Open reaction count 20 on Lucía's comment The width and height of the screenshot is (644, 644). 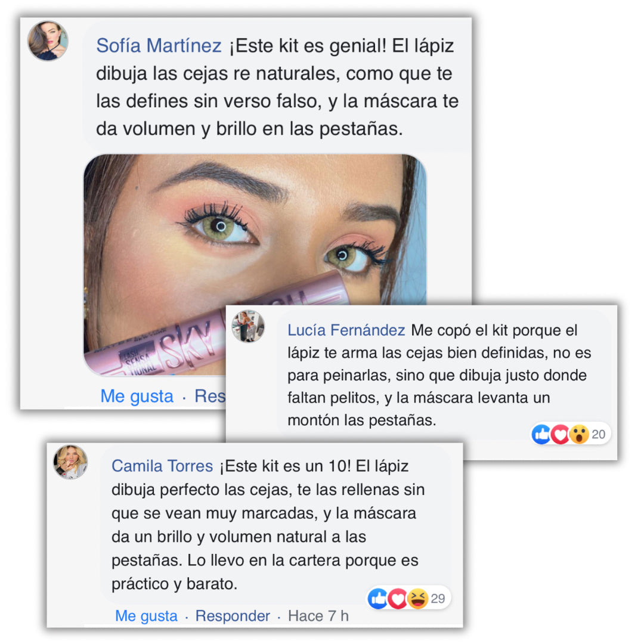click(599, 434)
